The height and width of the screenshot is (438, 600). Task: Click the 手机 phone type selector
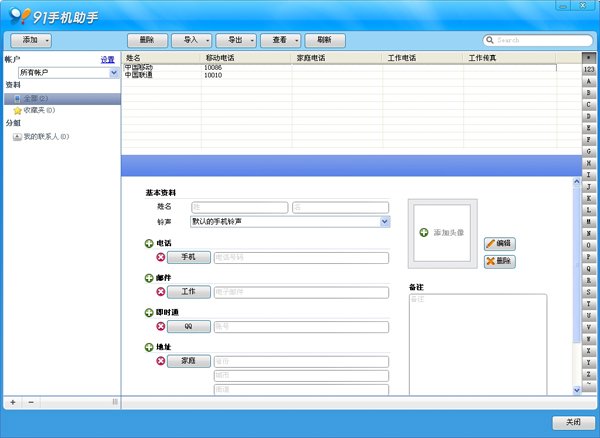point(189,257)
